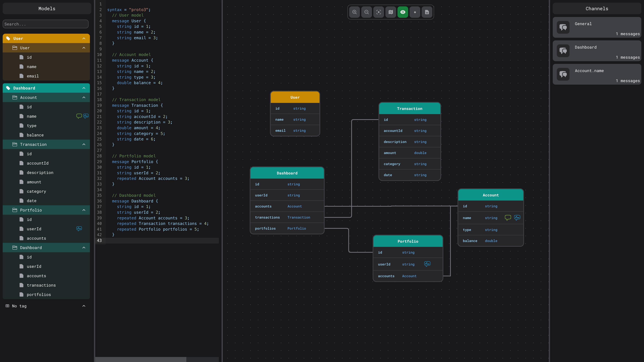Click the document file icon in toolbar

(427, 12)
